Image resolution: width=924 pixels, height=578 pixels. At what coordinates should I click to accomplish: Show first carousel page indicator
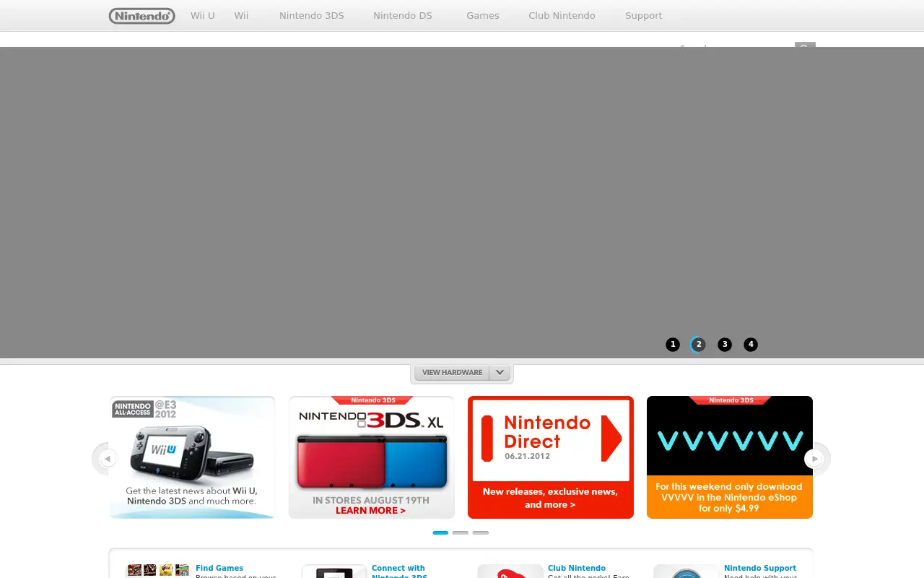tap(440, 532)
